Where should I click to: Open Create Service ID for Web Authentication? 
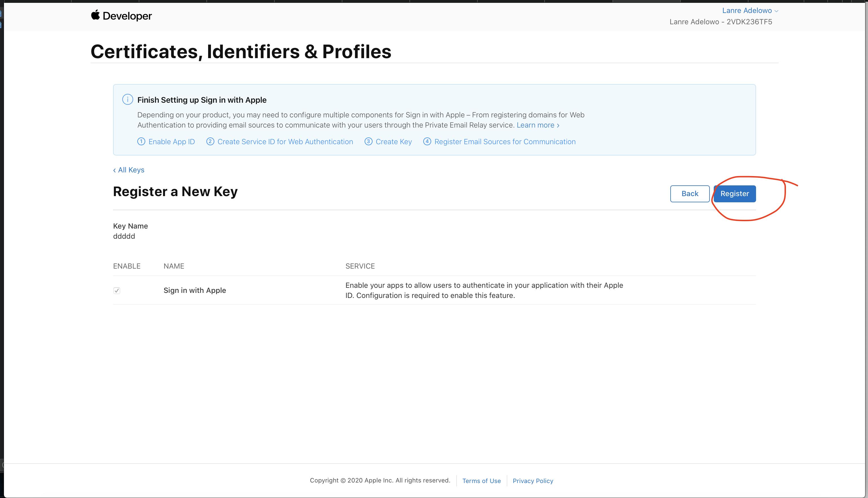tap(279, 142)
